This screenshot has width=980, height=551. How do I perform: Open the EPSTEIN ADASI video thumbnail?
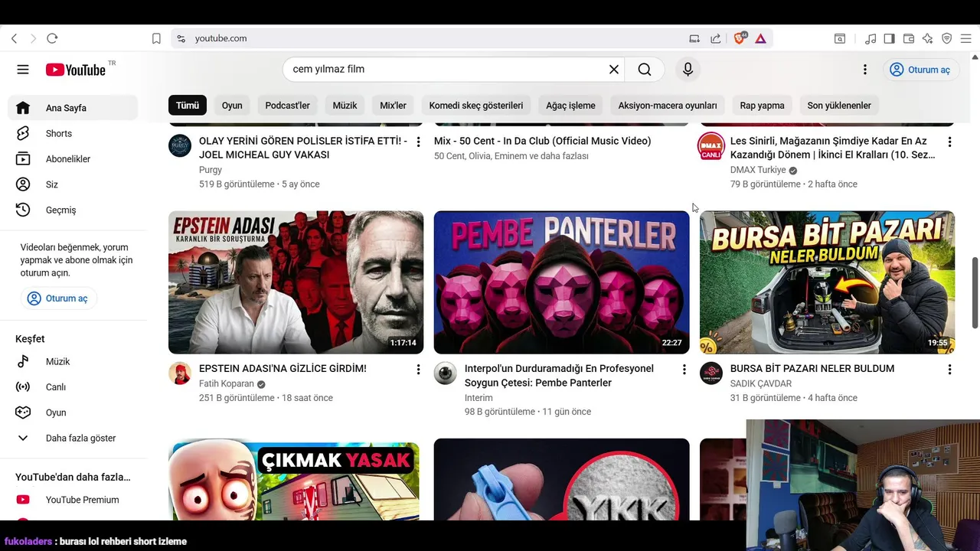tap(296, 282)
